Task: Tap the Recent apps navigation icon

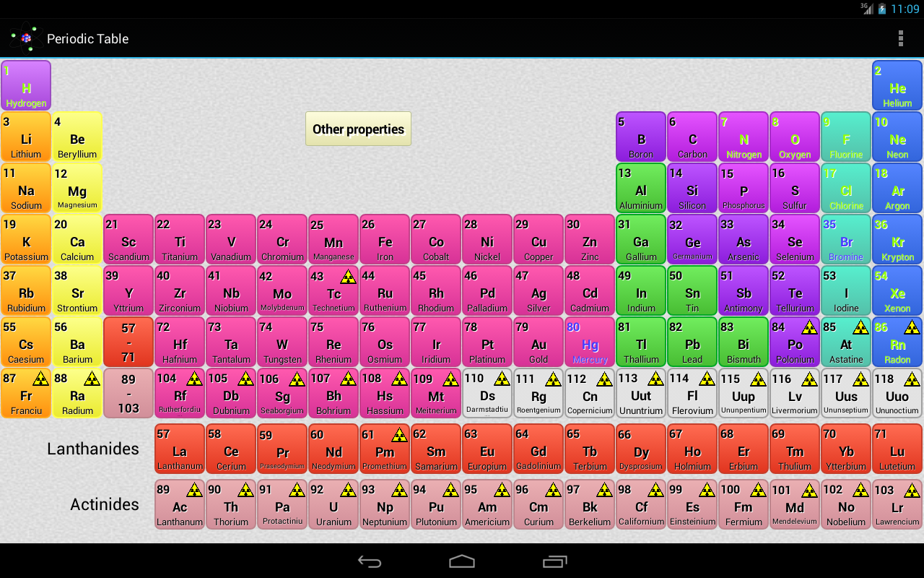Action: pos(554,561)
